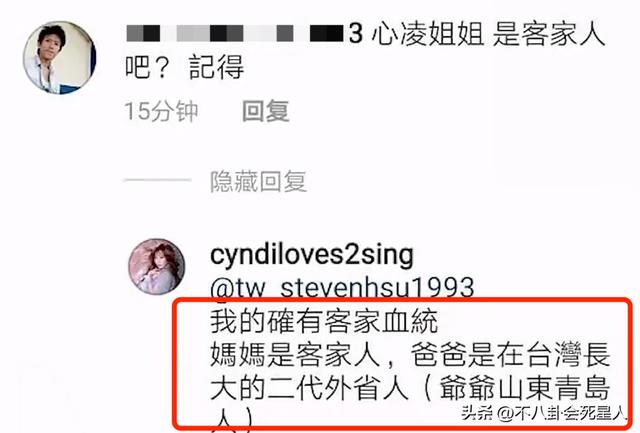
Task: Click the 回复 reply button
Action: point(266,111)
